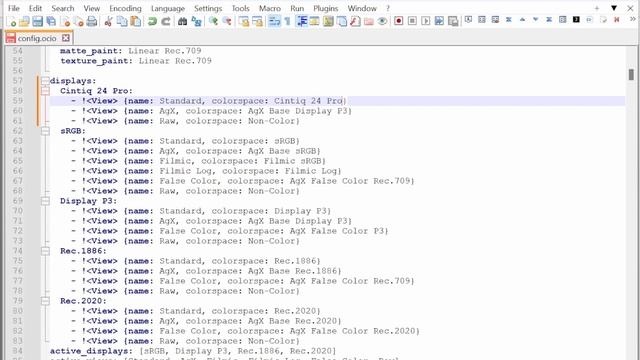Open the Macro menu
Viewport: 640px width, 360px height.
click(270, 8)
